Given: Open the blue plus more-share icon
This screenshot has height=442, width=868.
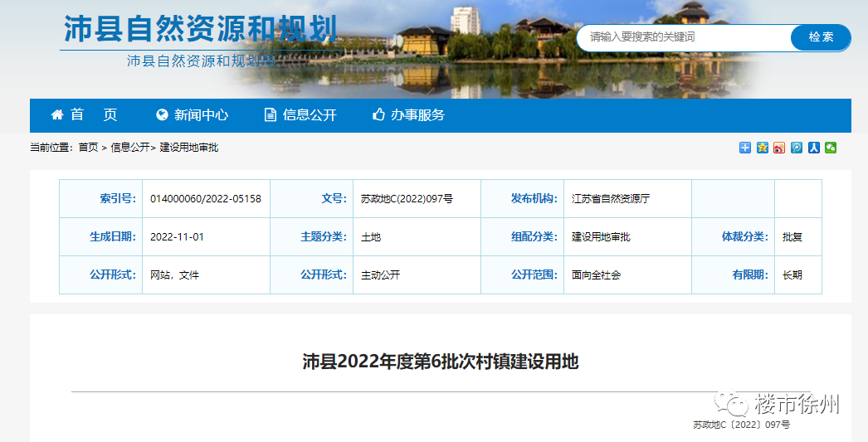Looking at the screenshot, I should (745, 148).
